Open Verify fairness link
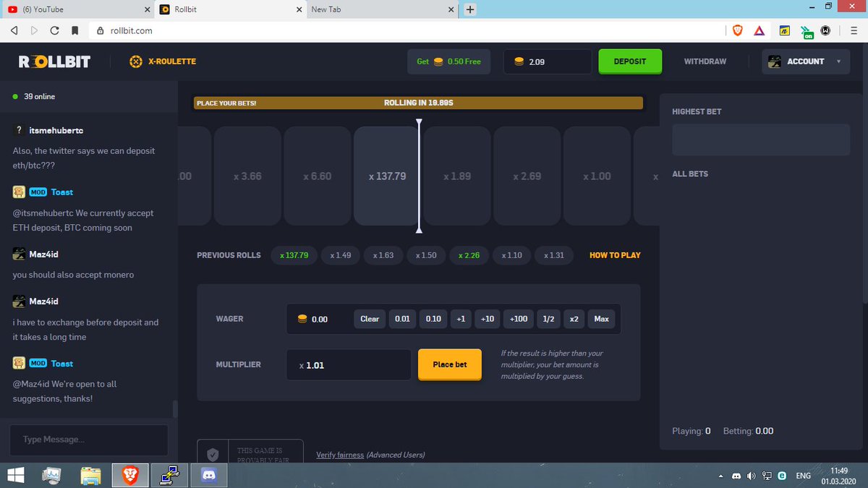This screenshot has width=868, height=488. coord(340,455)
